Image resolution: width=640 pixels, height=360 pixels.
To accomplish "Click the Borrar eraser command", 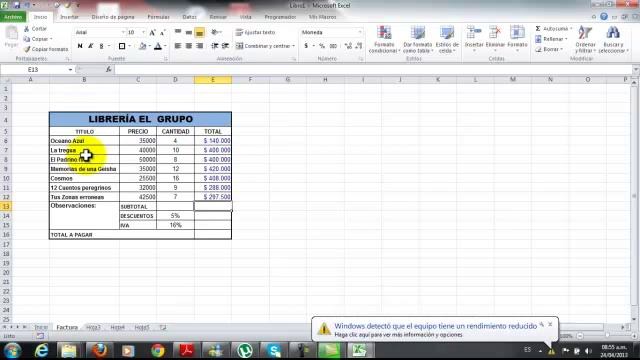I will coord(549,49).
